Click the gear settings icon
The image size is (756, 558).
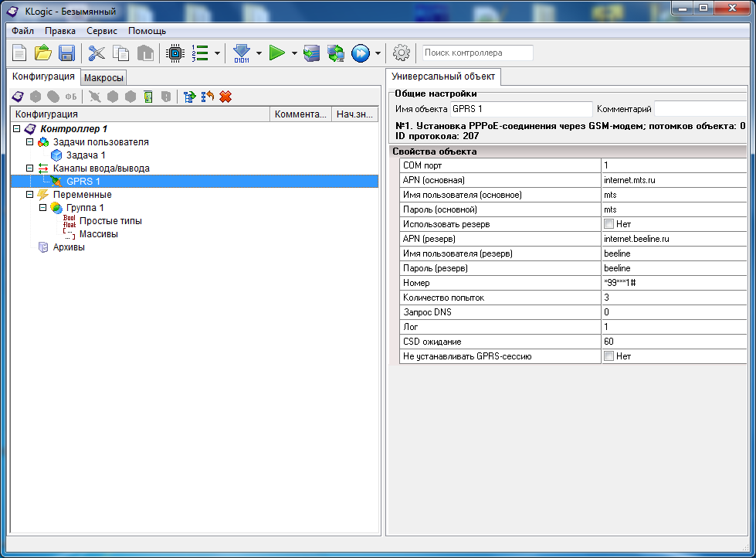(401, 53)
